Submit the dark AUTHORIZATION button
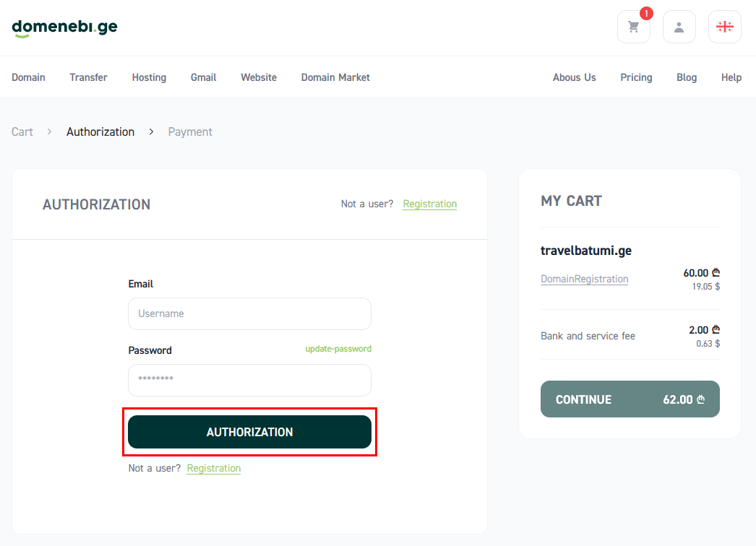756x546 pixels. 250,433
